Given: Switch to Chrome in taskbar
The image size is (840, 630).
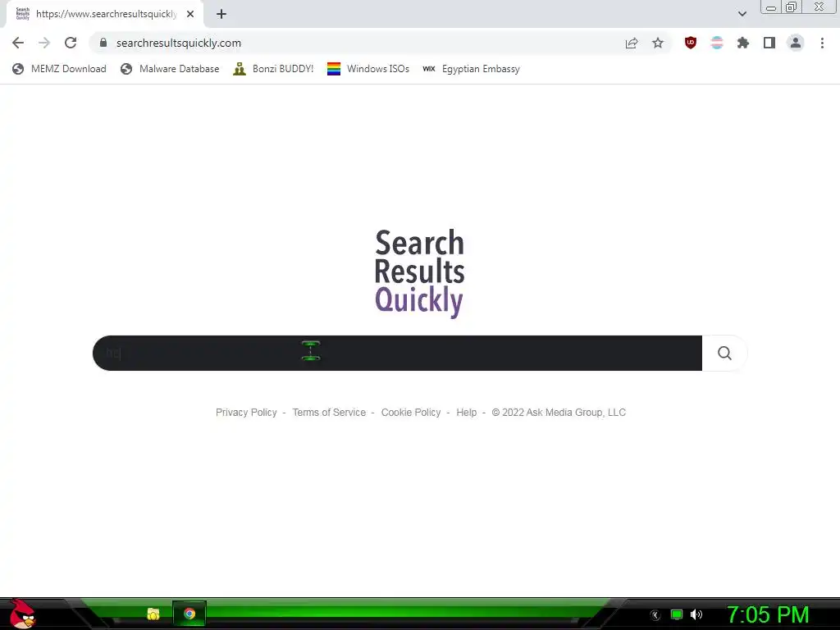Looking at the screenshot, I should (189, 614).
